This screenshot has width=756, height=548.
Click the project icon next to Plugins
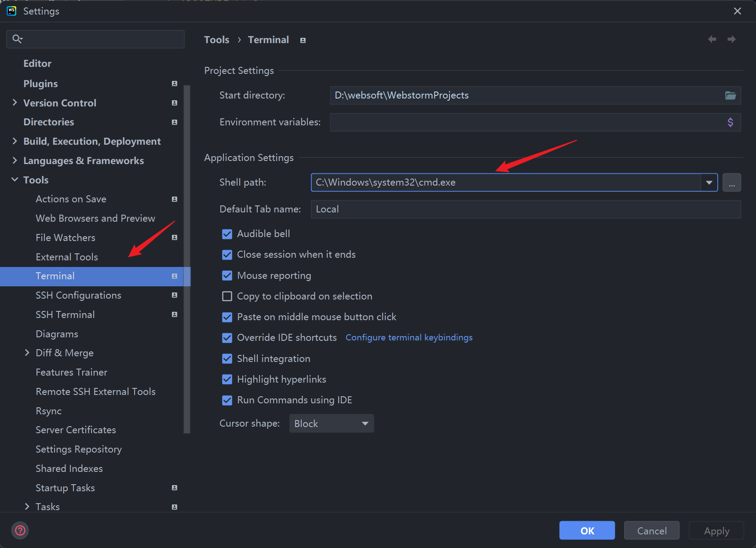(175, 84)
